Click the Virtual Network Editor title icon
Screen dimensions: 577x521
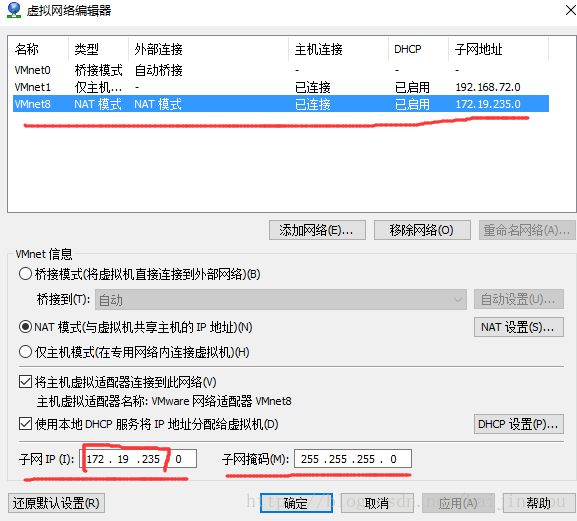click(x=14, y=10)
